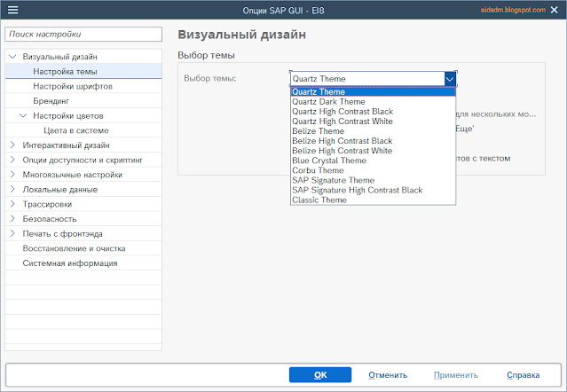
Task: Choose the Blue Crystal Theme option
Action: click(x=373, y=161)
